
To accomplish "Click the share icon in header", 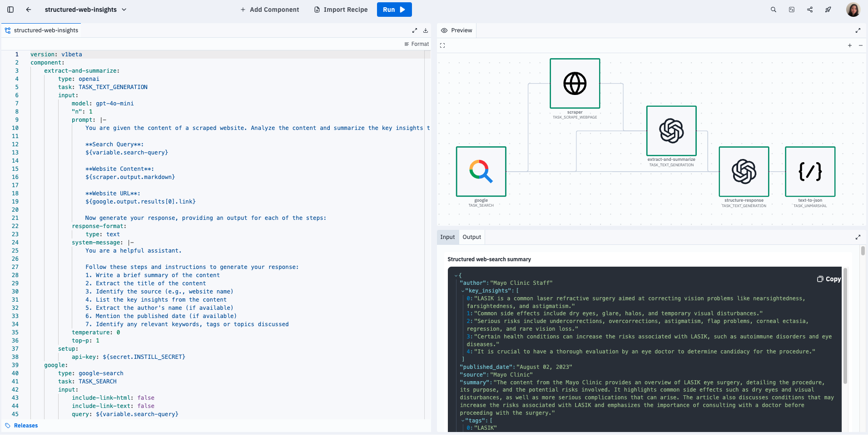I will pos(810,10).
